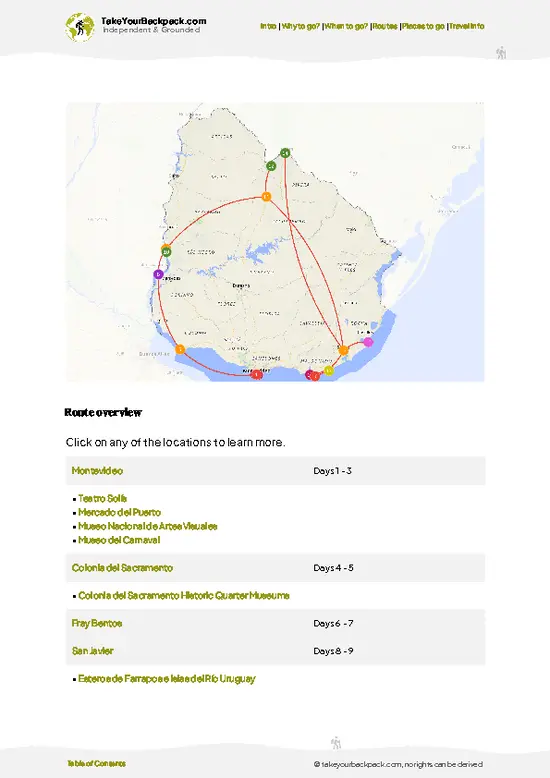Click the yellow marker on the south coast
Image resolution: width=550 pixels, height=778 pixels.
tap(329, 371)
